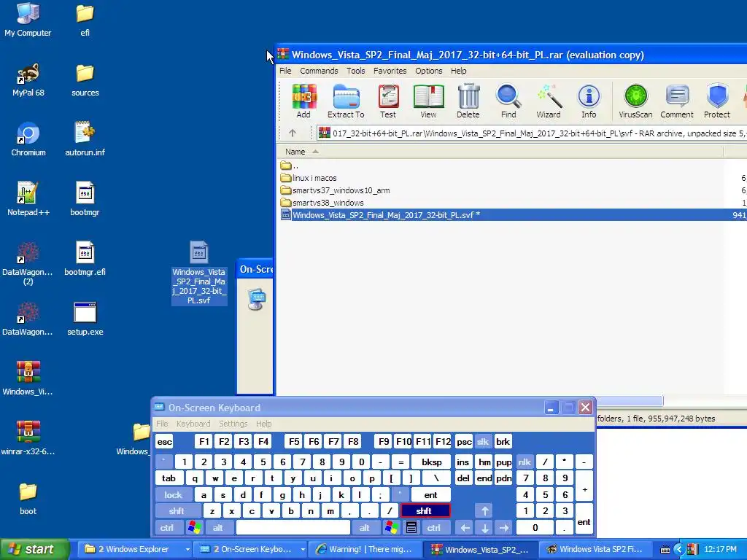Image resolution: width=747 pixels, height=560 pixels.
Task: Click the F5 key on On-Screen Keyboard
Action: click(x=294, y=442)
